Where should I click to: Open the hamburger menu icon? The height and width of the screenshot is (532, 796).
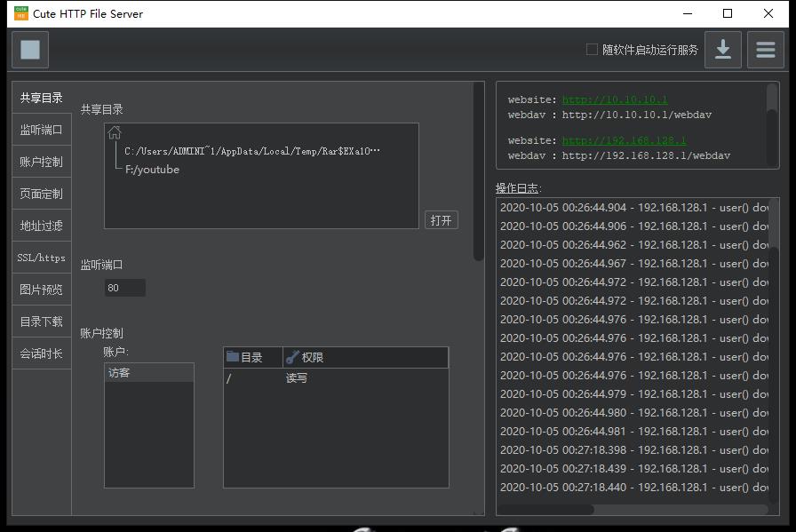click(x=765, y=50)
